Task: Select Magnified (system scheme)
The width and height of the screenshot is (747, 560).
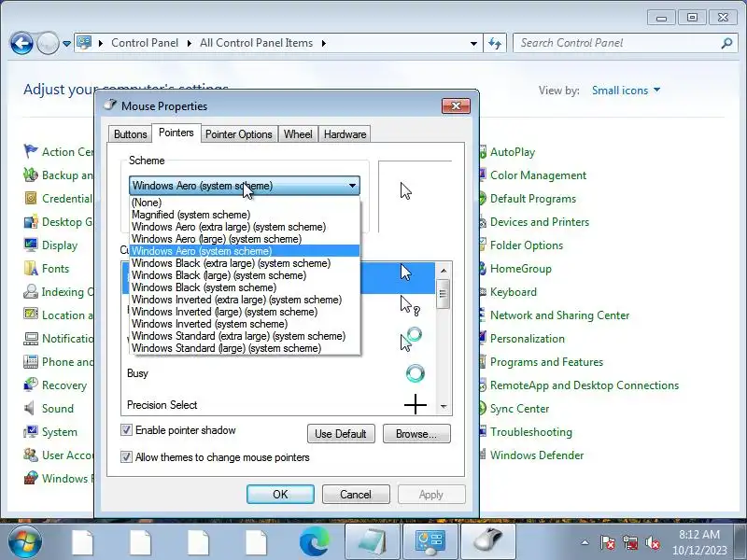Action: (245, 215)
